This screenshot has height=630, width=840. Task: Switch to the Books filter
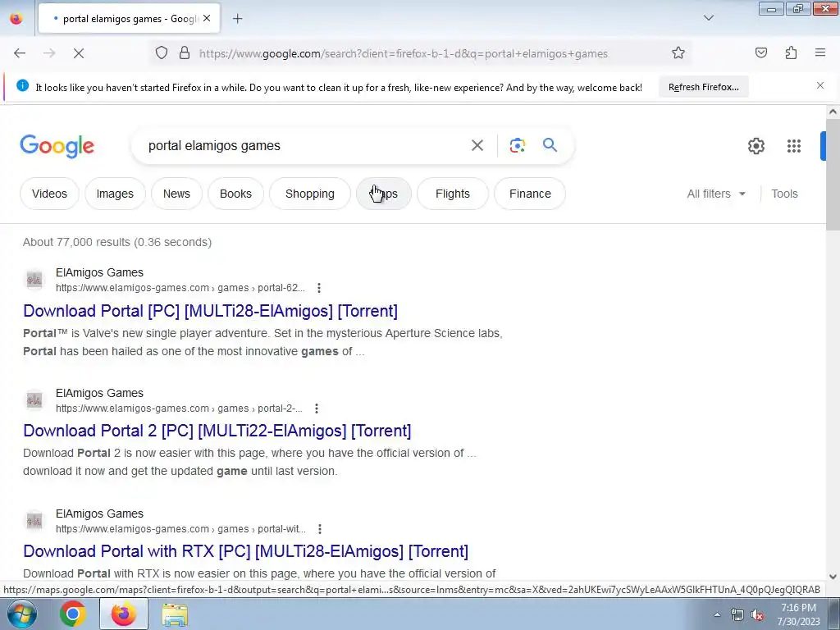pos(235,194)
